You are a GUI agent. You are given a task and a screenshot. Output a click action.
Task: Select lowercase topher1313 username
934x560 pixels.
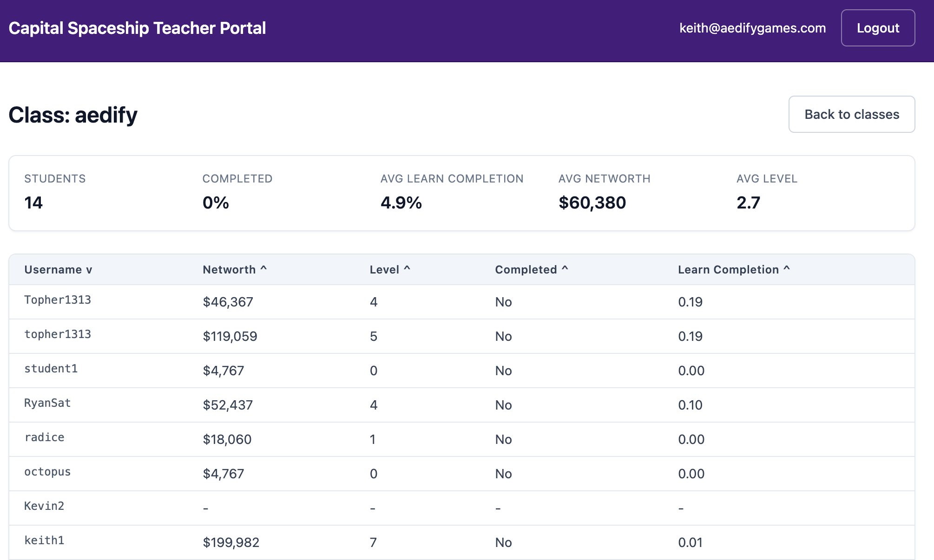point(58,334)
